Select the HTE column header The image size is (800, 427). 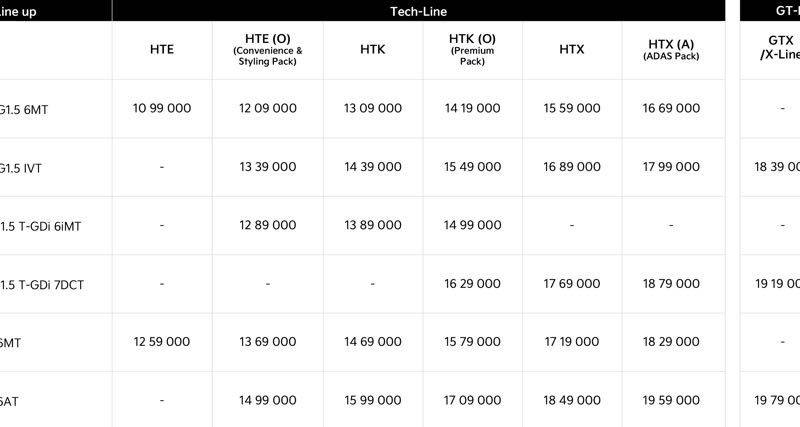161,49
